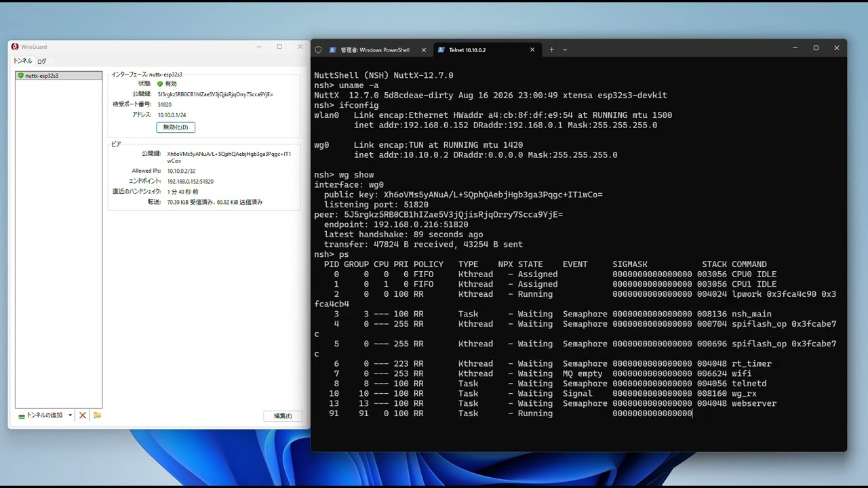Click the PowerShell icon on the first terminal tab

click(333, 49)
